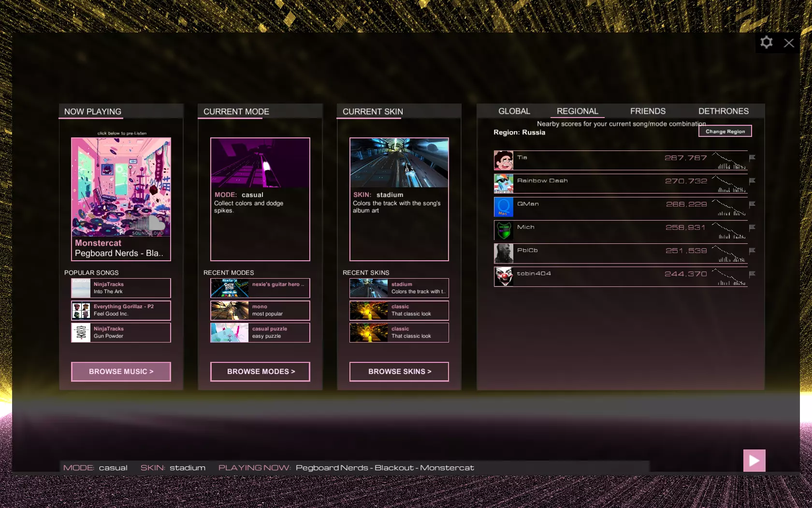Choose popular song Feel Good Inc.
Image resolution: width=812 pixels, height=508 pixels.
click(x=121, y=311)
